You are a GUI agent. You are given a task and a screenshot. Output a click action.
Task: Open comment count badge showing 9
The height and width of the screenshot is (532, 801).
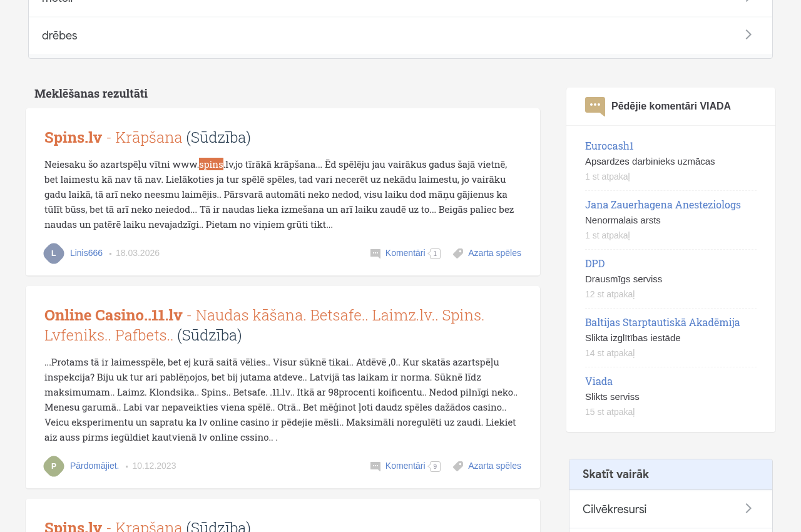pyautogui.click(x=435, y=466)
